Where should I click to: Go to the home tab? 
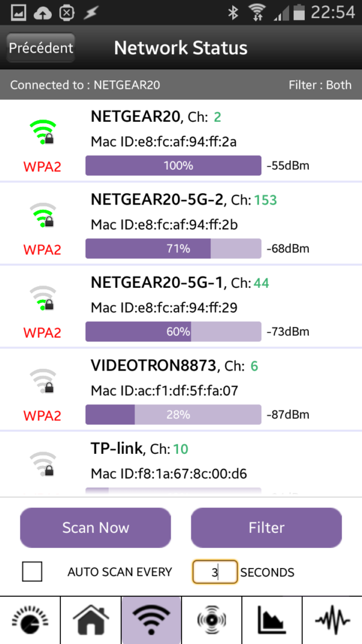[x=91, y=619]
